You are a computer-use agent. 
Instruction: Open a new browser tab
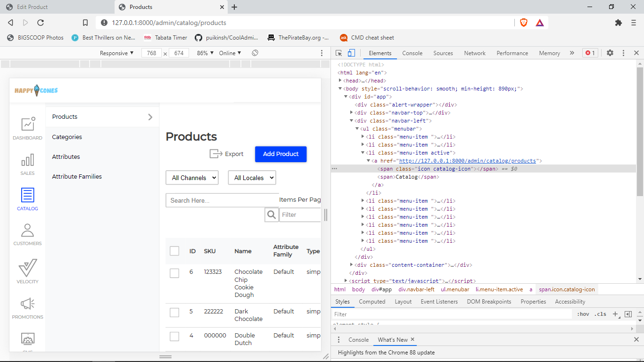(x=234, y=7)
